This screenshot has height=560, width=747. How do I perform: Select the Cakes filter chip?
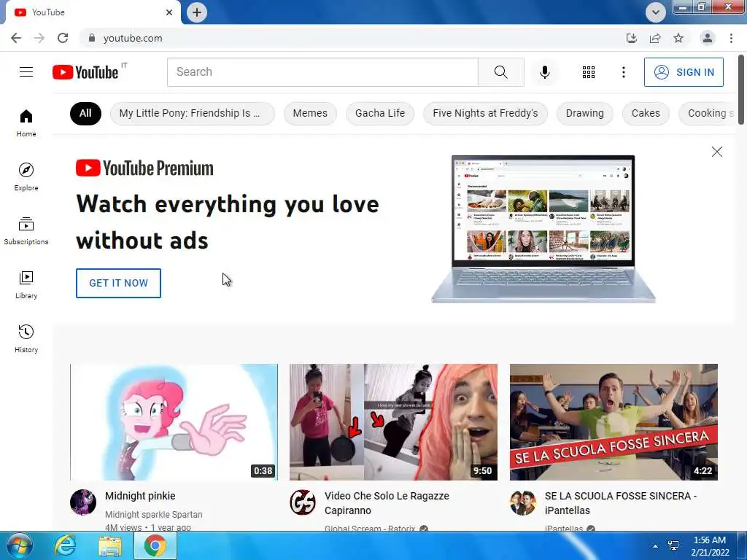pos(646,113)
